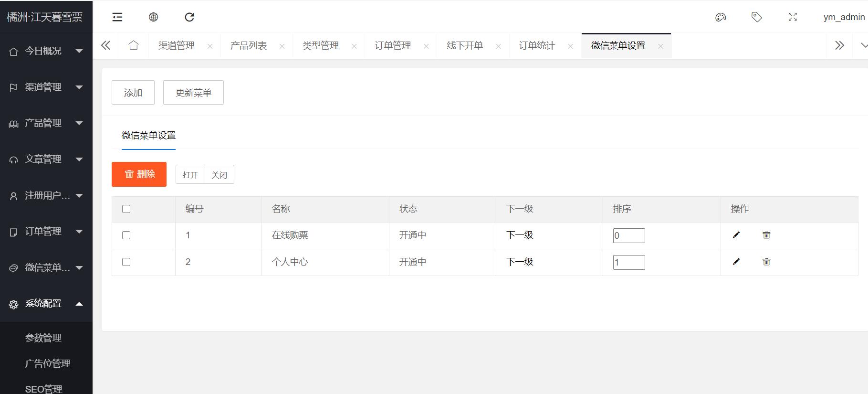Close the 产品列表 tab
The width and height of the screenshot is (868, 394).
point(282,46)
